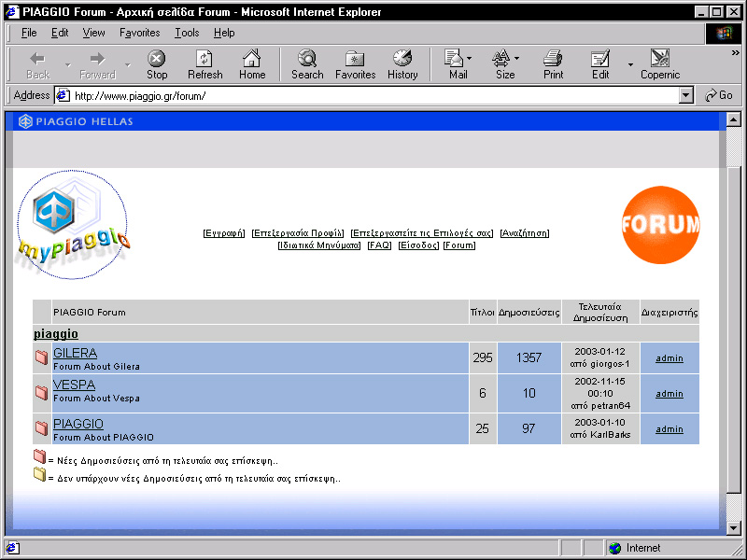Open the Ιδιωτικά Μηνύματα link
The width and height of the screenshot is (747, 560).
319,245
